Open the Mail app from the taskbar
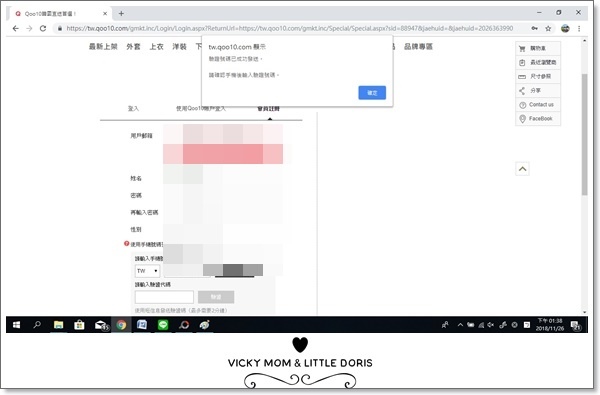Screen dimensions: 600x395 pyautogui.click(x=101, y=325)
